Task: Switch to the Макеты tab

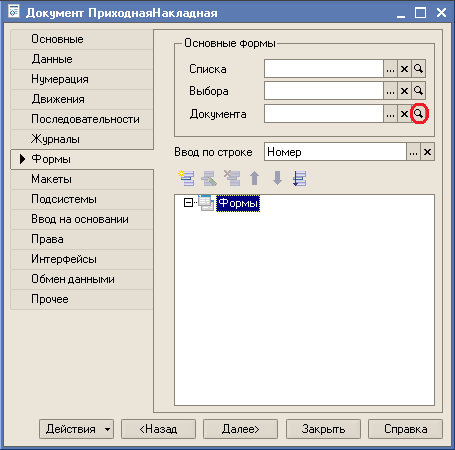Action: tap(82, 179)
